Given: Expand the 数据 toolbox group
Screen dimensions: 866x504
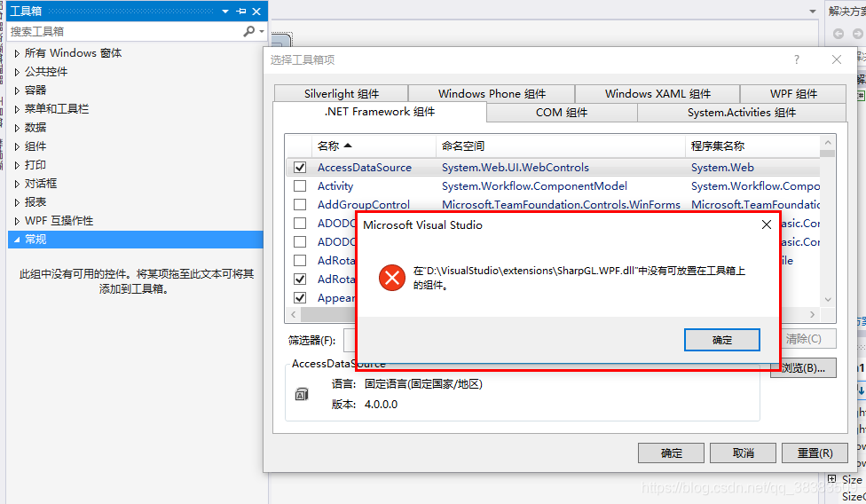Looking at the screenshot, I should click(17, 128).
